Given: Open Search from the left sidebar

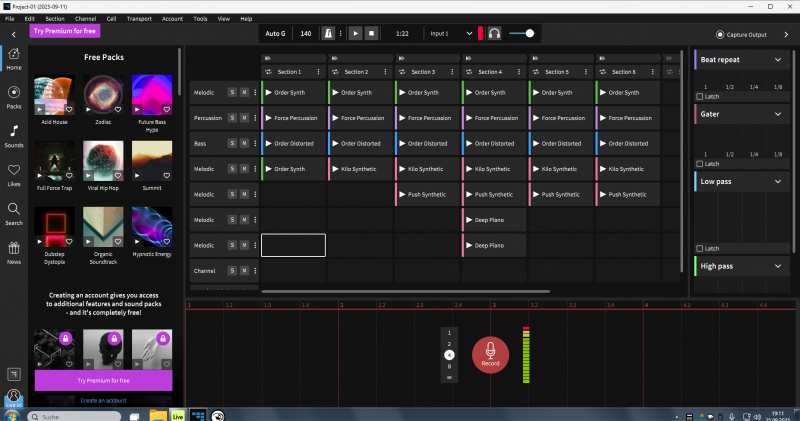Looking at the screenshot, I should (x=14, y=214).
